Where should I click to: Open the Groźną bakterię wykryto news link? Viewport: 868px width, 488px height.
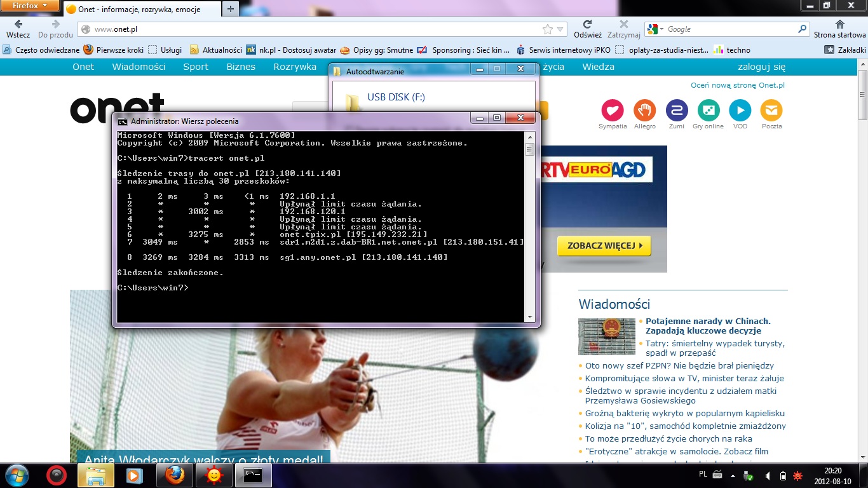(x=685, y=413)
